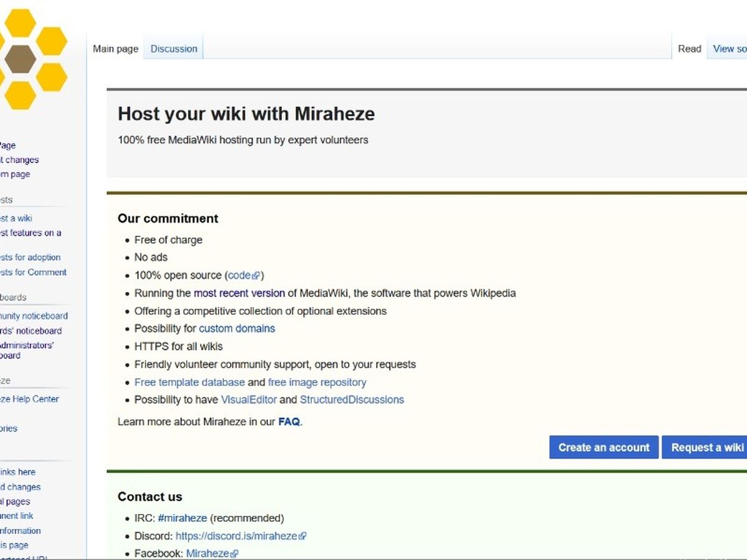Open the Discord invite link
This screenshot has width=747, height=560.
[x=237, y=536]
